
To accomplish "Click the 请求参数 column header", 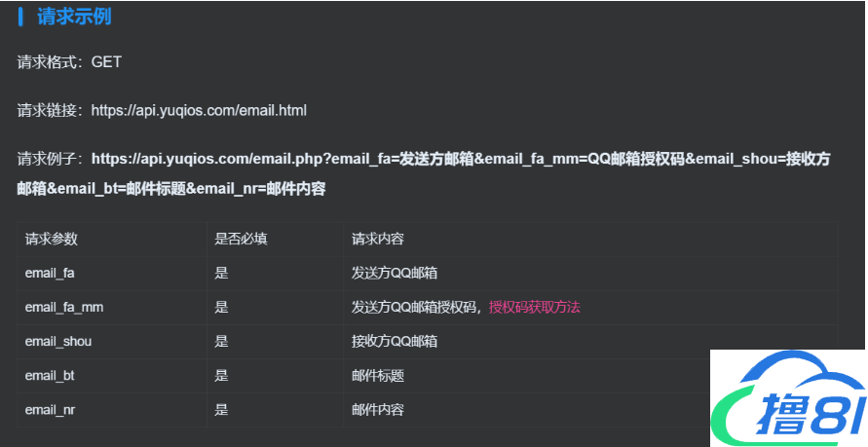I will point(52,239).
